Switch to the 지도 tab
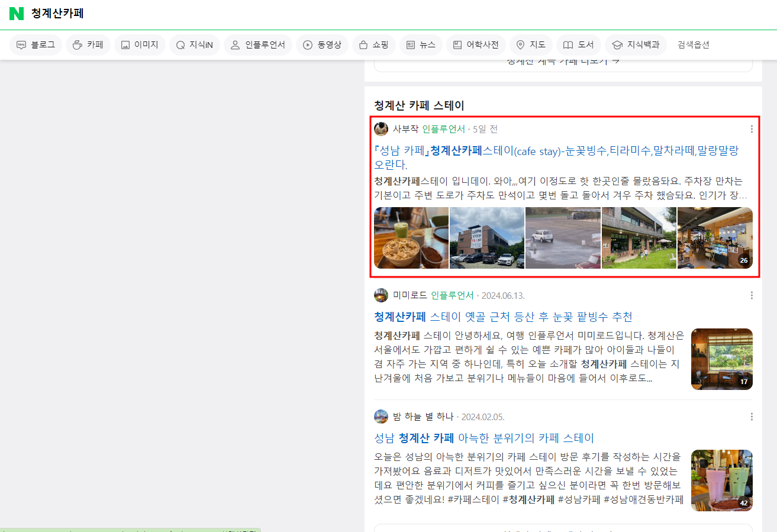This screenshot has height=532, width=777. pos(531,45)
